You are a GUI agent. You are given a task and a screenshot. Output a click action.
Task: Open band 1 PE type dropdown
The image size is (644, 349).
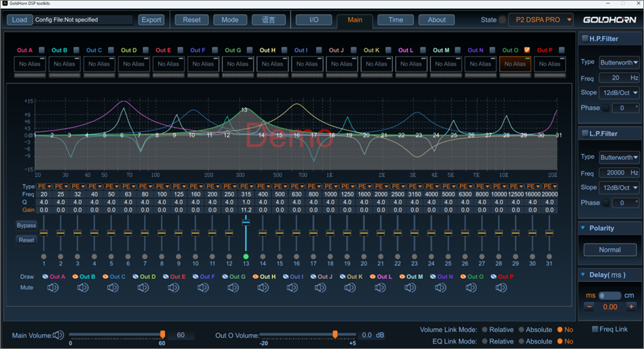coord(44,186)
